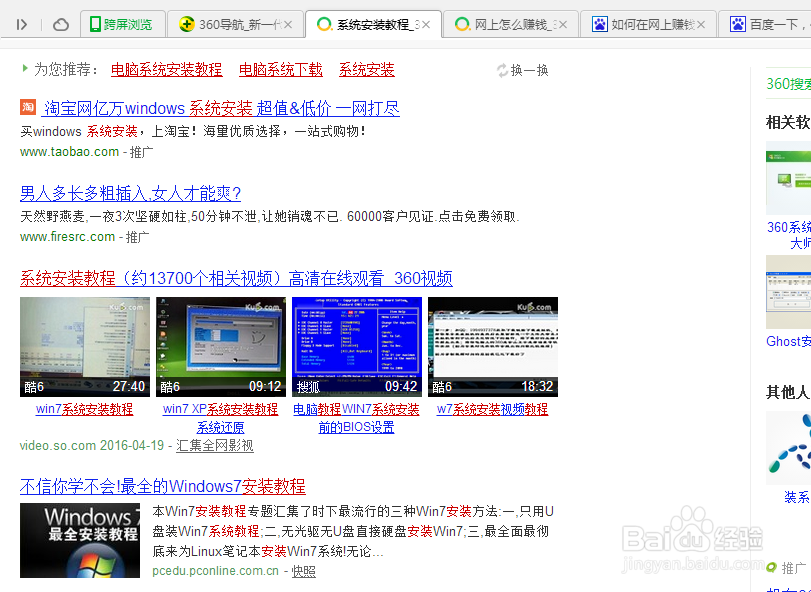The height and width of the screenshot is (592, 811).
Task: Click the Taobao orange icon
Action: click(x=28, y=107)
